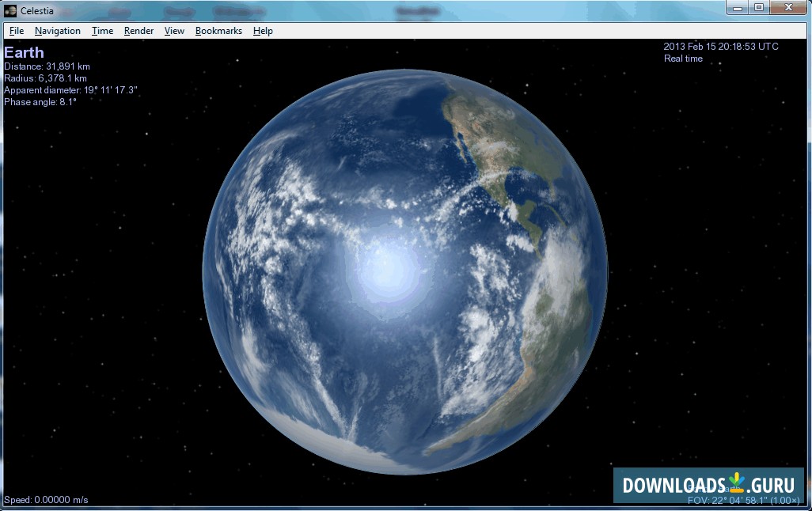Click the Earth globe in the viewport
Image resolution: width=812 pixels, height=511 pixels.
(404, 272)
